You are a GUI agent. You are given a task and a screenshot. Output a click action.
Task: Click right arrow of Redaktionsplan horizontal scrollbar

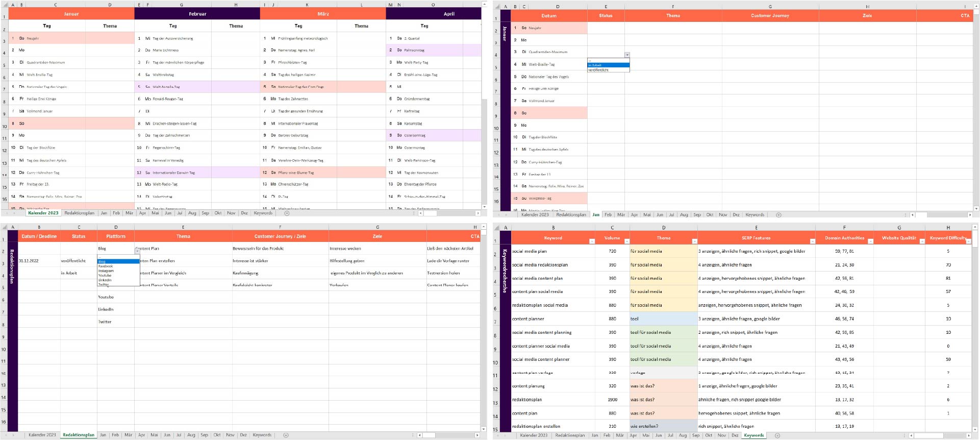(478, 435)
